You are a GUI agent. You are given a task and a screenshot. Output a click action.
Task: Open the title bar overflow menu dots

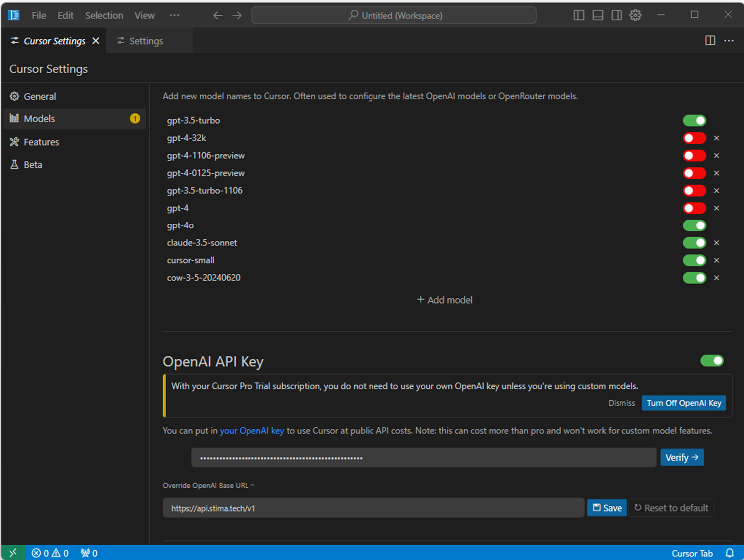tap(174, 15)
